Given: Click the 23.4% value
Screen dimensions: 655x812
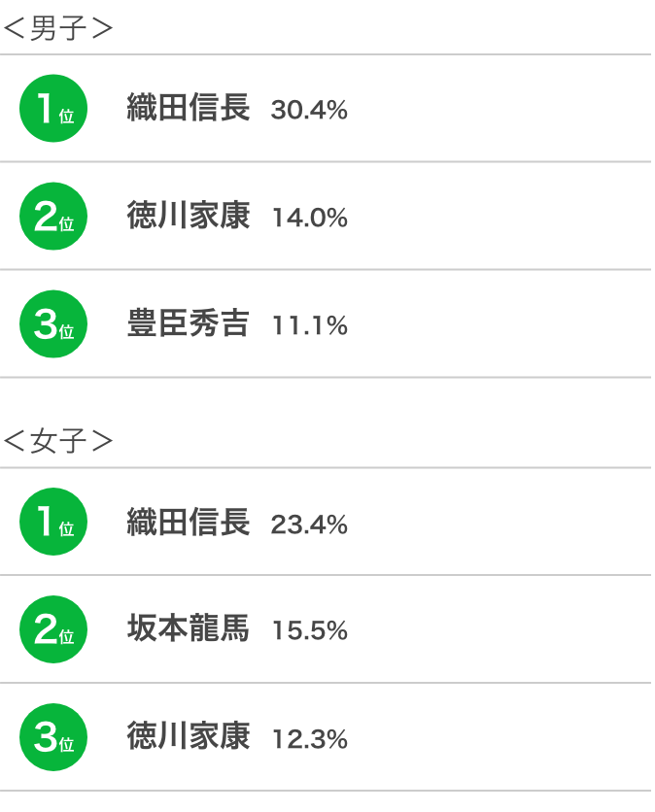Looking at the screenshot, I should coord(309,524).
